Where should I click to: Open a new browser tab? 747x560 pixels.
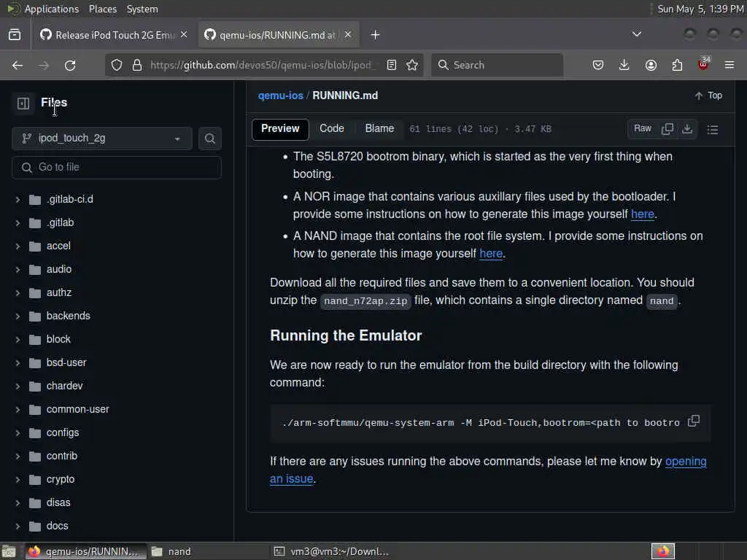point(375,35)
